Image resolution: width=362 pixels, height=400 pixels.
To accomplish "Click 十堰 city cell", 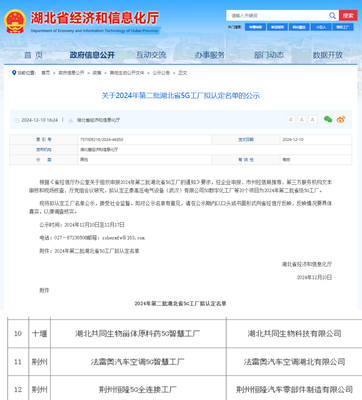I will (40, 333).
